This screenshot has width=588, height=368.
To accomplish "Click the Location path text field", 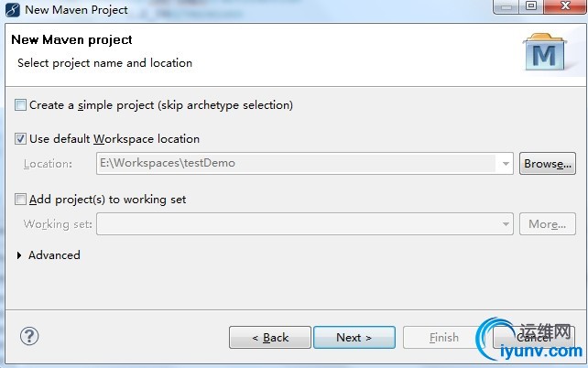I will (x=298, y=164).
